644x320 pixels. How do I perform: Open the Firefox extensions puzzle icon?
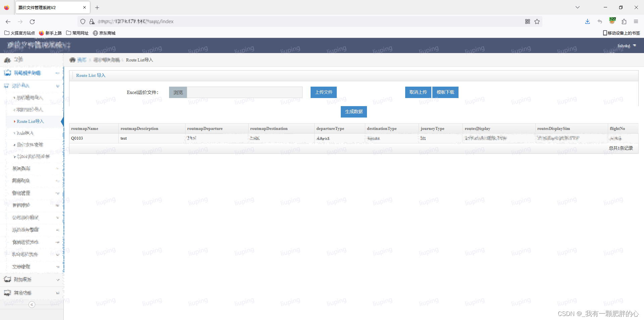click(x=624, y=21)
